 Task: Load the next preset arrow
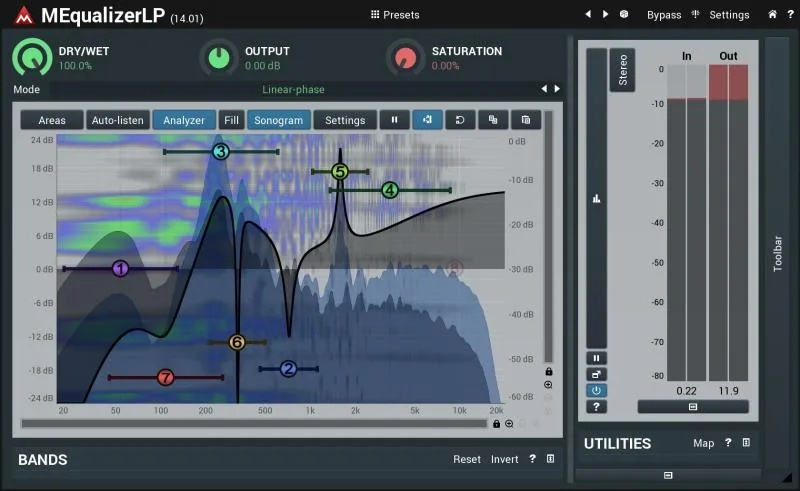point(605,14)
